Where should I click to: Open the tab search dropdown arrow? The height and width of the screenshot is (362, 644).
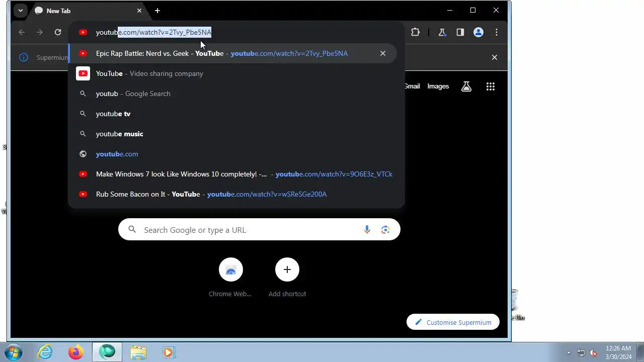[20, 11]
